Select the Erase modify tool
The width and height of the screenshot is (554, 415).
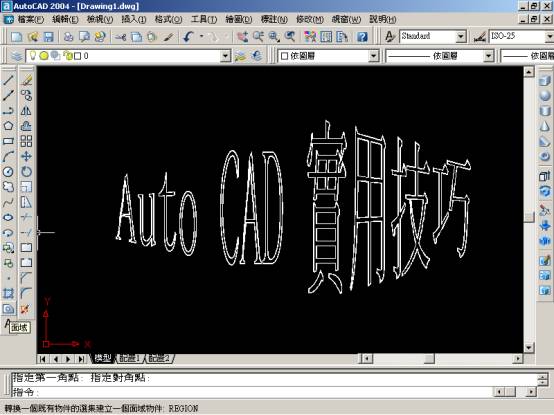pos(26,81)
